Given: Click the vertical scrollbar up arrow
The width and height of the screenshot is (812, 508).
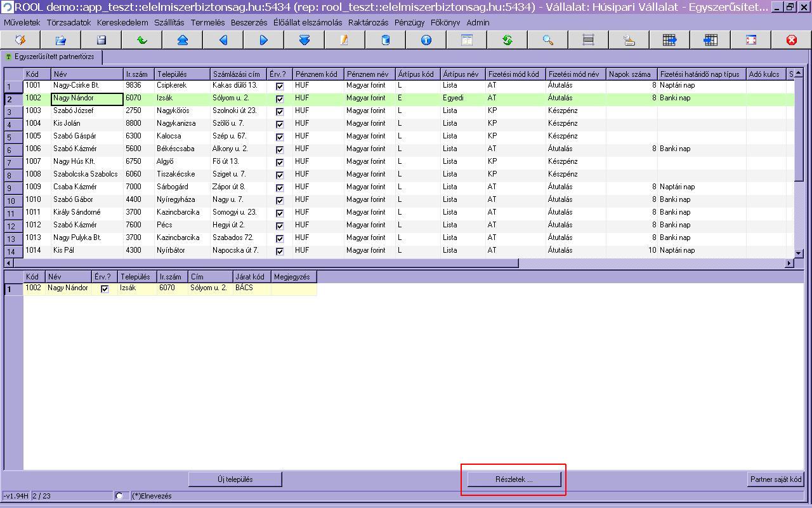Looking at the screenshot, I should [x=799, y=73].
